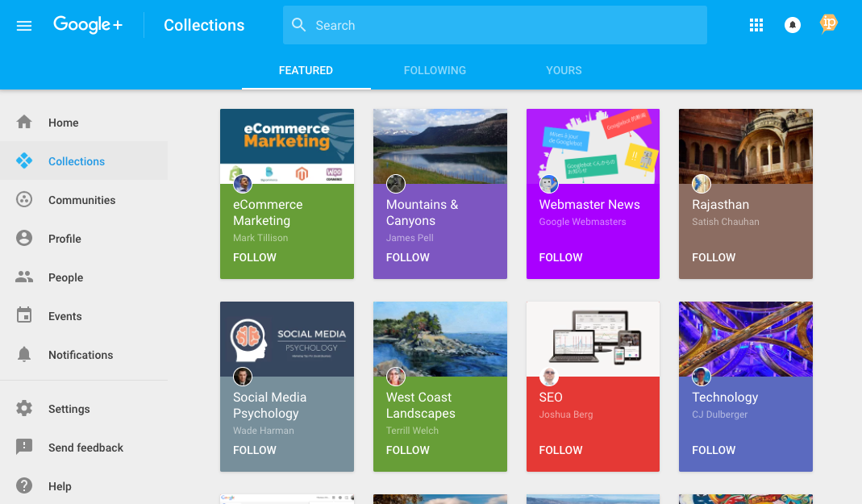862x504 pixels.
Task: Open Wade Harman's avatar on Social Media card
Action: click(x=243, y=377)
